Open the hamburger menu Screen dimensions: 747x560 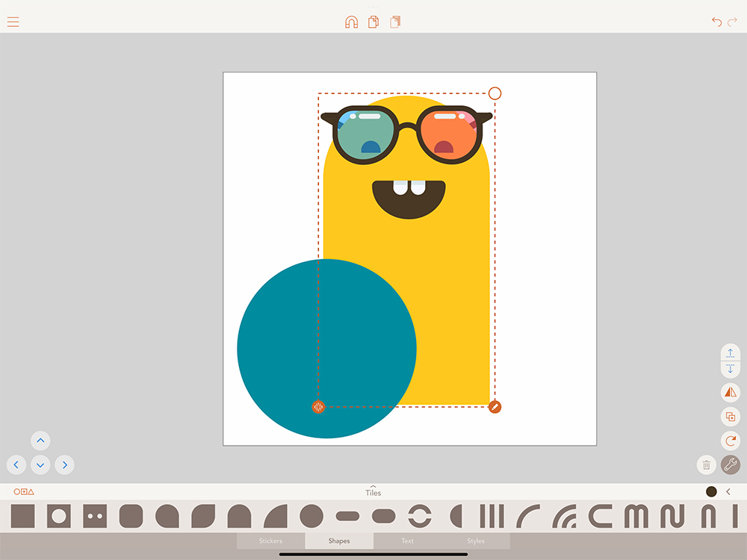click(13, 22)
